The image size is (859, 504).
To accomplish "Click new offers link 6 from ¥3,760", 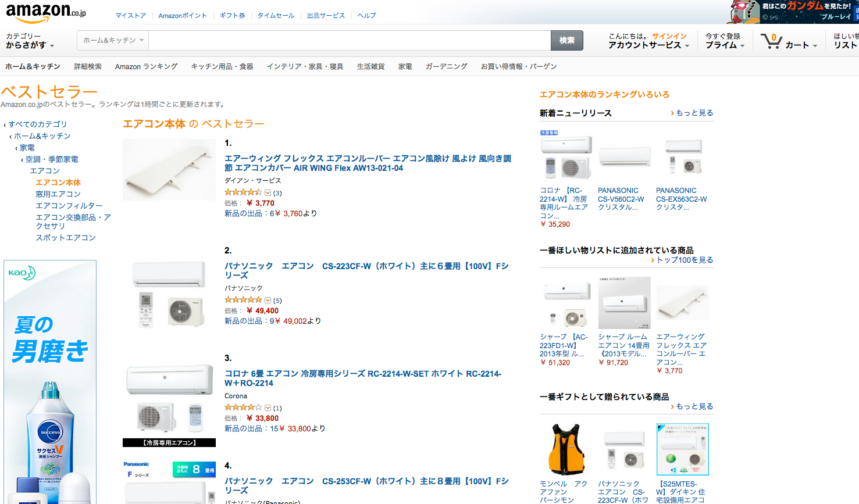I will [270, 214].
